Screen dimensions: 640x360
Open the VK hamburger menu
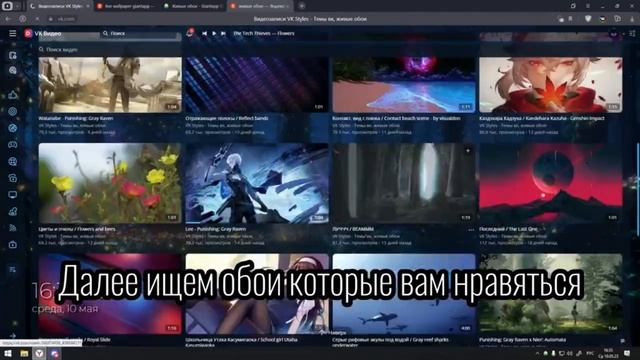point(13,33)
